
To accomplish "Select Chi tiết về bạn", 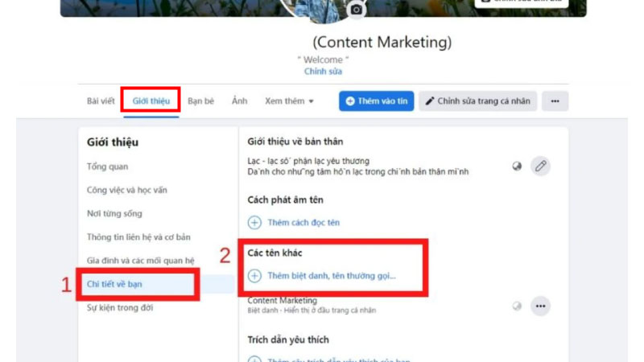I will click(x=114, y=284).
